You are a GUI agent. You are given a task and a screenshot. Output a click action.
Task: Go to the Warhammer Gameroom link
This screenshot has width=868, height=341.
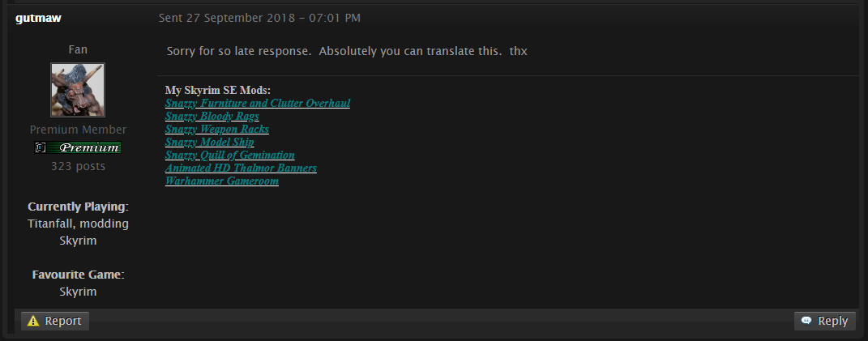coord(221,181)
